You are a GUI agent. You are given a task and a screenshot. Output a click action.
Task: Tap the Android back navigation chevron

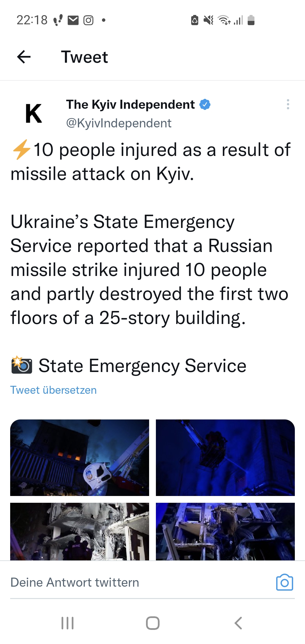pos(238,623)
